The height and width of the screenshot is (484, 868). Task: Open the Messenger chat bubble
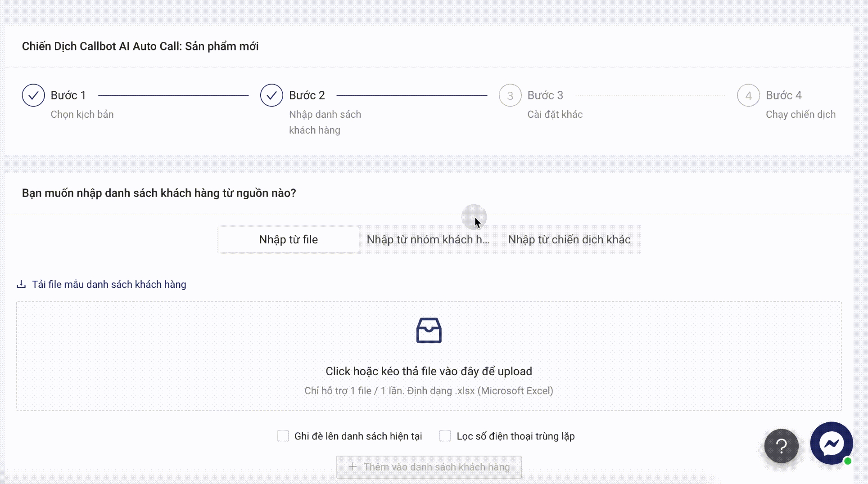coord(831,443)
